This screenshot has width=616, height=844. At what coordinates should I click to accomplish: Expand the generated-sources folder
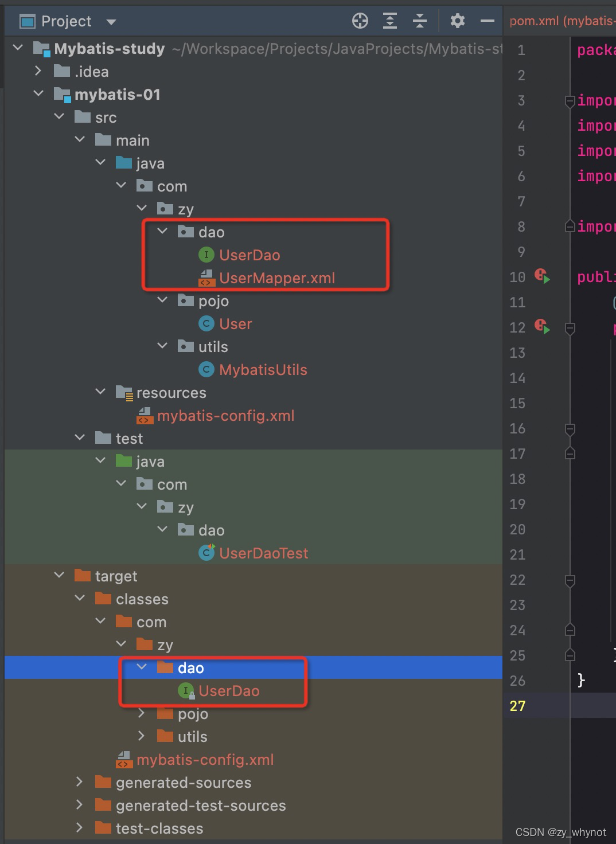point(80,782)
